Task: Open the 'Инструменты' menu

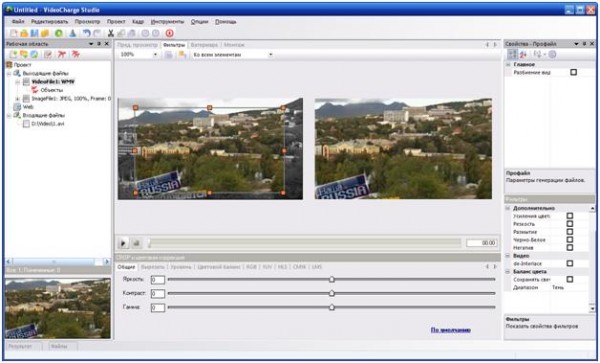Action: (x=167, y=22)
